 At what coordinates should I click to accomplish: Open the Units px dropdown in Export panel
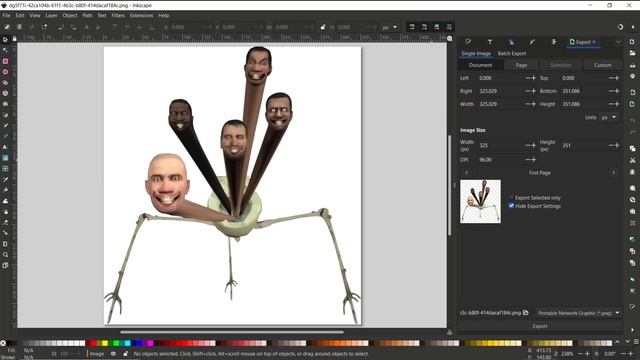pyautogui.click(x=609, y=117)
